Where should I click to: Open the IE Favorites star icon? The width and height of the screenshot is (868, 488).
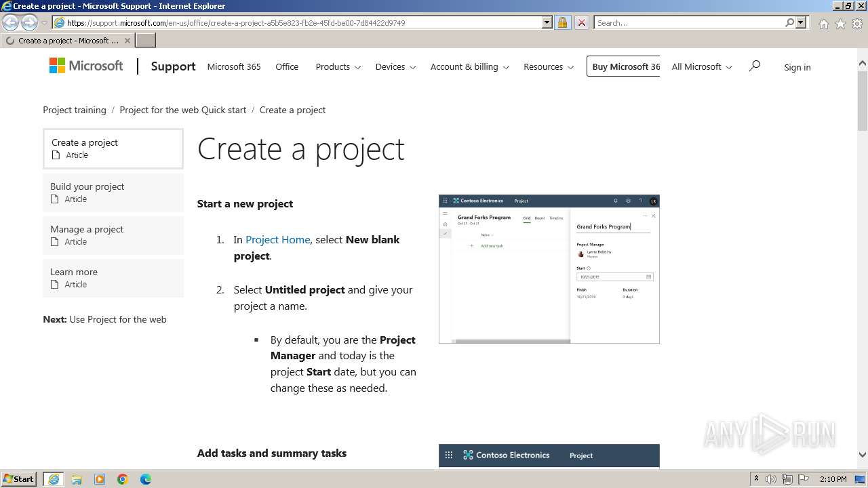(x=840, y=24)
